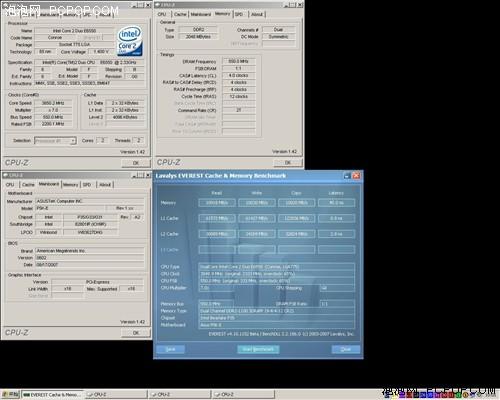
Task: Click the FSB:DRAM ratio value
Action: click(x=239, y=68)
